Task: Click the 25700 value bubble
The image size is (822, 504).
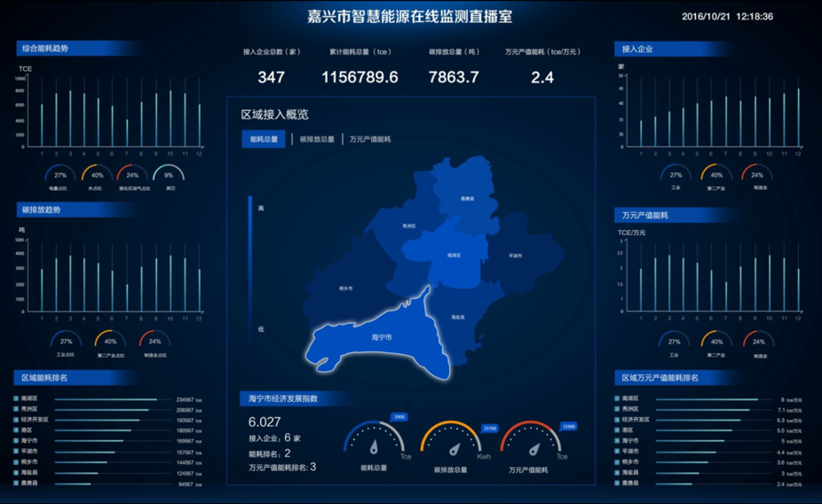Action: coord(490,428)
